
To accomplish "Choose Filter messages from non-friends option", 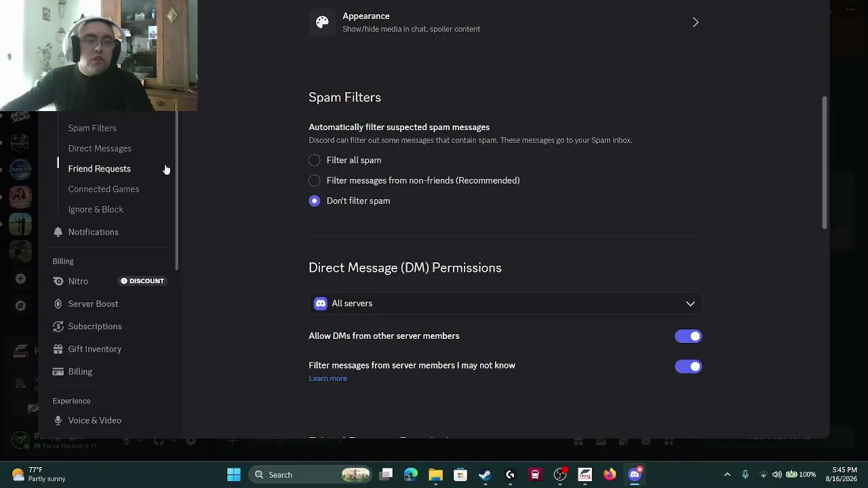I will [315, 180].
